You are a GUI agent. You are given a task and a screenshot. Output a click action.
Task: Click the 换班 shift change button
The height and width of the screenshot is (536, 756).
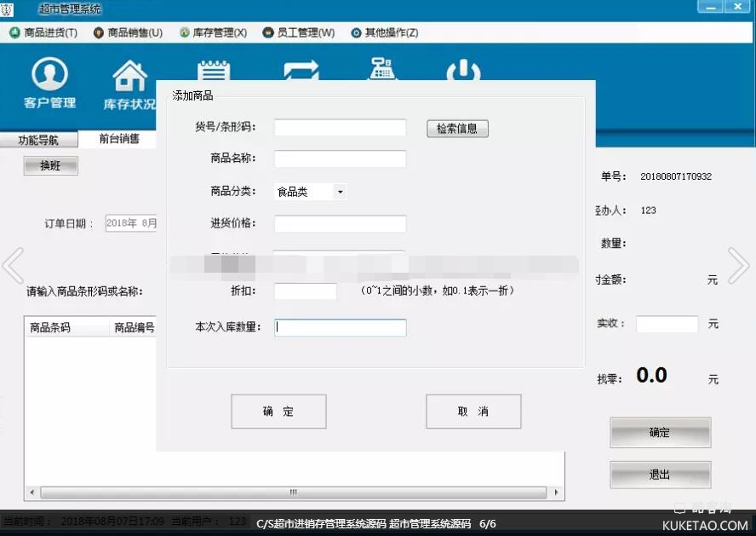(x=50, y=165)
